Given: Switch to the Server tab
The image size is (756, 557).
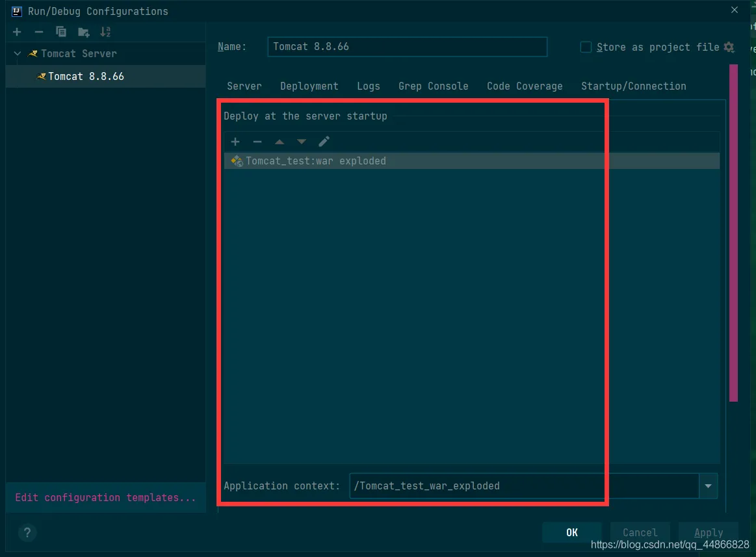Looking at the screenshot, I should coord(244,86).
